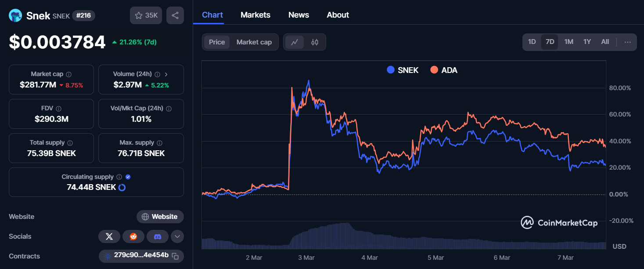Image resolution: width=644 pixels, height=269 pixels.
Task: Expand more social links chevron
Action: pos(177,236)
